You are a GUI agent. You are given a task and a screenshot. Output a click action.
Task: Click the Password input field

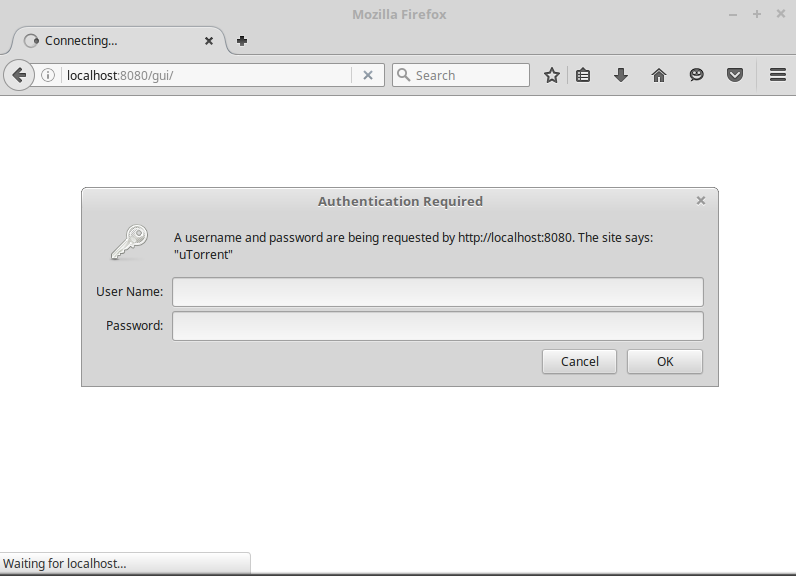438,326
